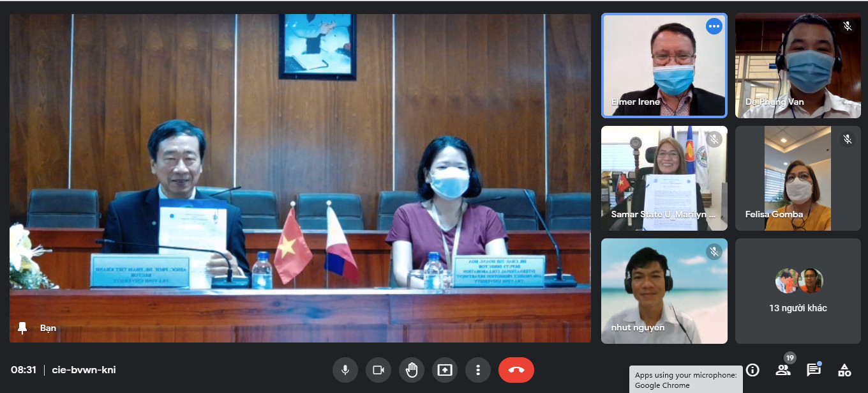This screenshot has height=393, width=868.
Task: Click the cie-bvwn-kni meeting code
Action: pyautogui.click(x=84, y=370)
